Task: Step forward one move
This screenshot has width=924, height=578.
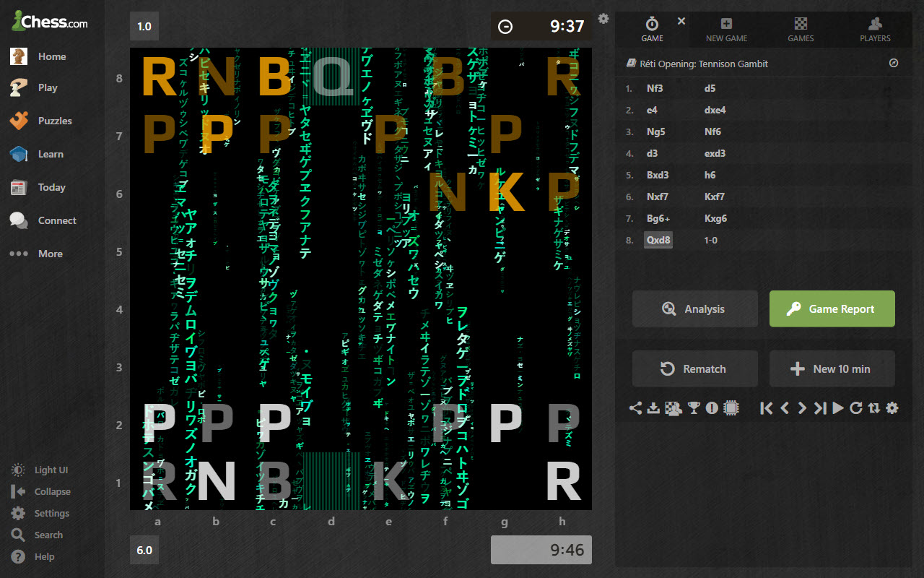Action: [x=802, y=408]
